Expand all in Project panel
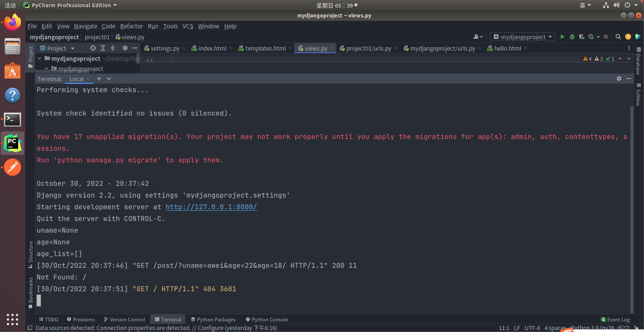This screenshot has width=644, height=332. click(103, 48)
